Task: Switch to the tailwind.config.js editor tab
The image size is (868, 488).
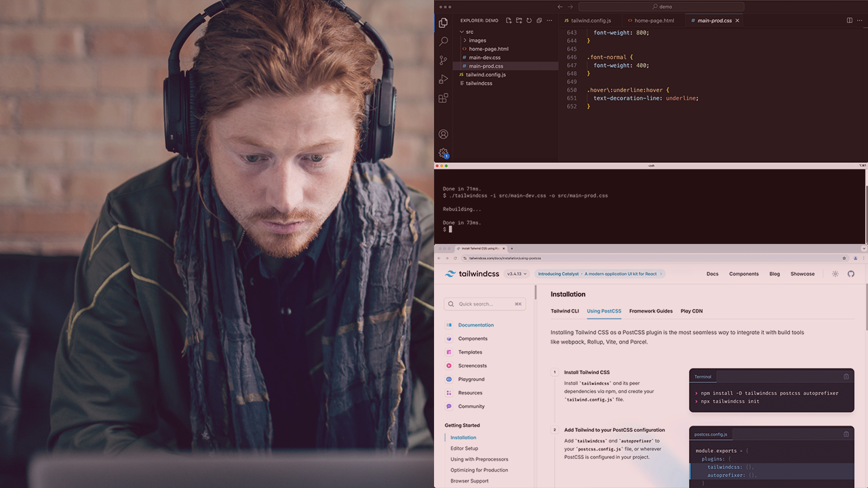Action: 591,21
